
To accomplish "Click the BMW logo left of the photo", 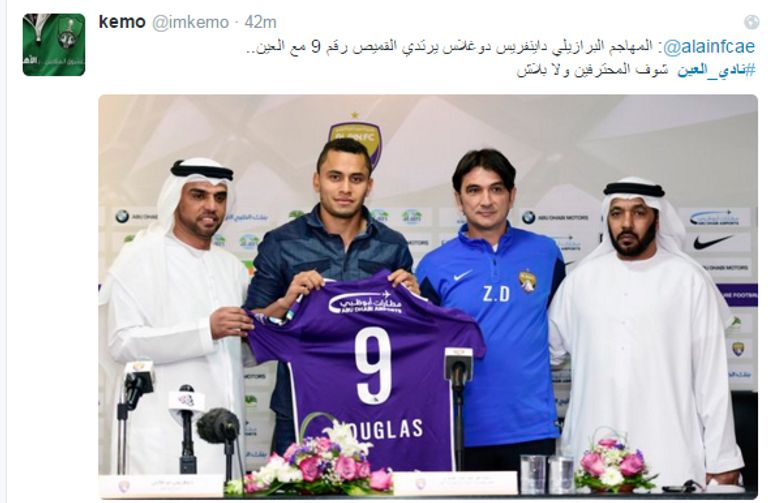I will pyautogui.click(x=121, y=216).
